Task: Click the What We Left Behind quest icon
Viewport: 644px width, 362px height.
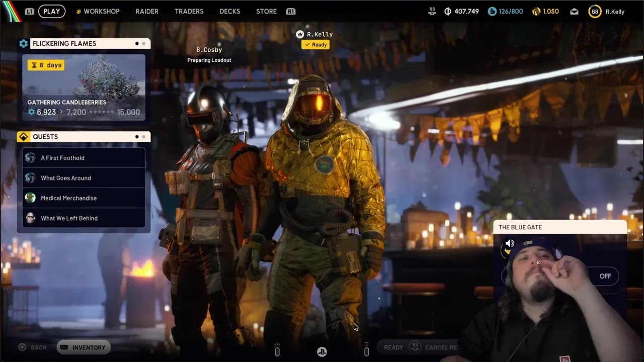Action: tap(30, 218)
